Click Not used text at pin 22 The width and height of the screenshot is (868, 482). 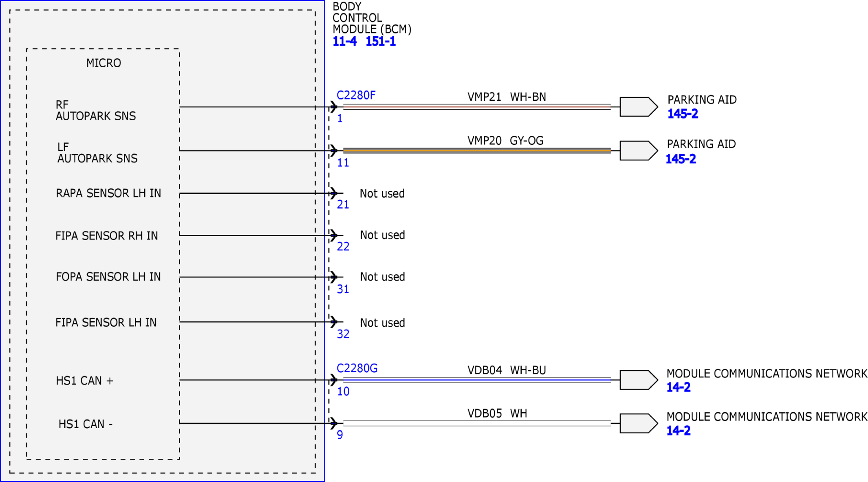[383, 235]
